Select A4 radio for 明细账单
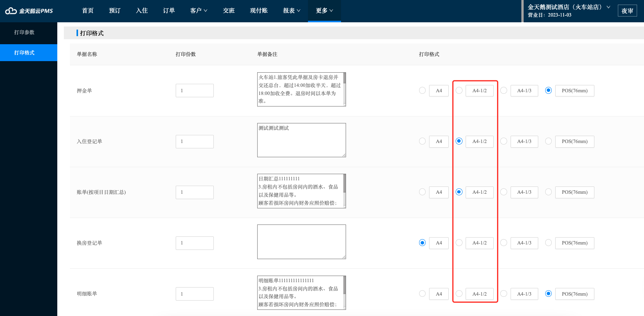The image size is (644, 316). click(422, 294)
